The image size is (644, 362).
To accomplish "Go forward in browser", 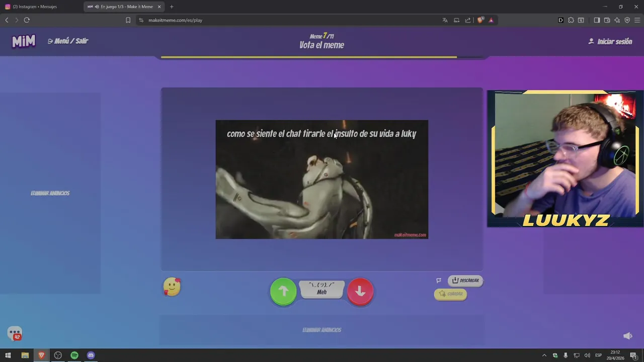I will point(16,20).
